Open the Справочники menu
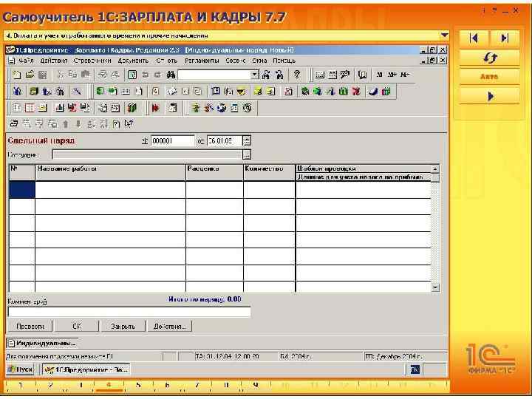Image resolution: width=532 pixels, height=399 pixels. (x=92, y=61)
